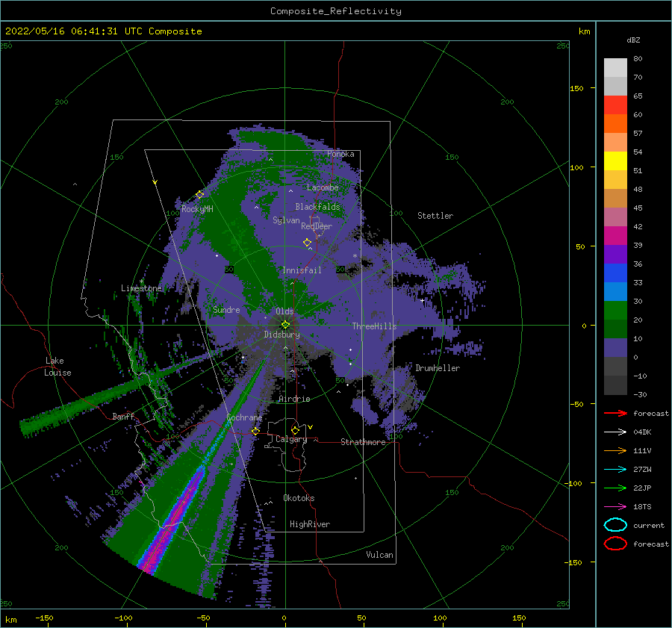Click the Olds city label
The width and height of the screenshot is (672, 628).
[284, 311]
